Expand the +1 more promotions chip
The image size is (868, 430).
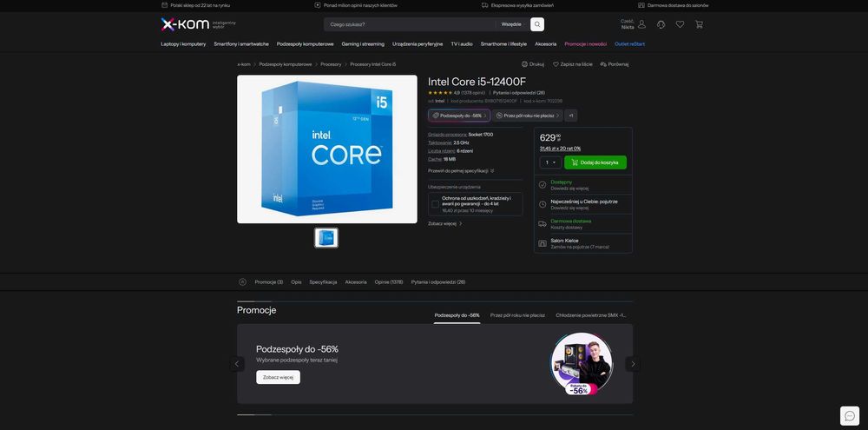tap(571, 116)
